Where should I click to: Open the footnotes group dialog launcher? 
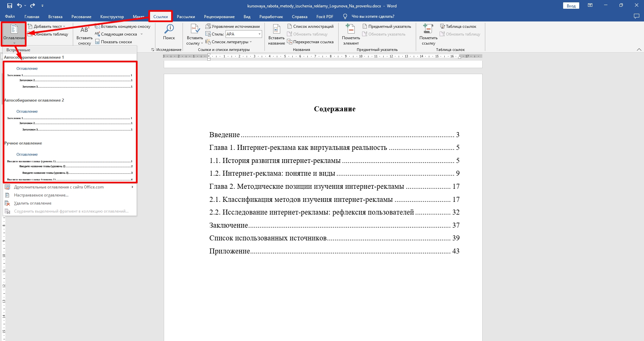tap(153, 50)
